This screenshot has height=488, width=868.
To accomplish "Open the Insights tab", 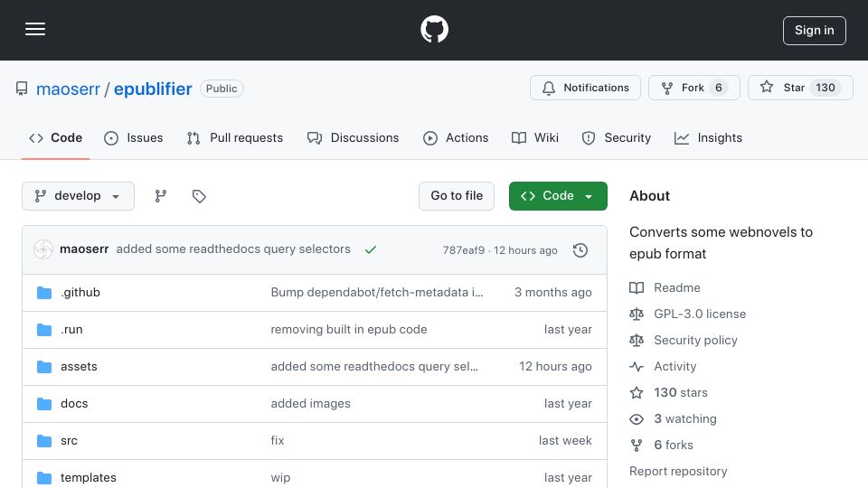I will tap(708, 137).
